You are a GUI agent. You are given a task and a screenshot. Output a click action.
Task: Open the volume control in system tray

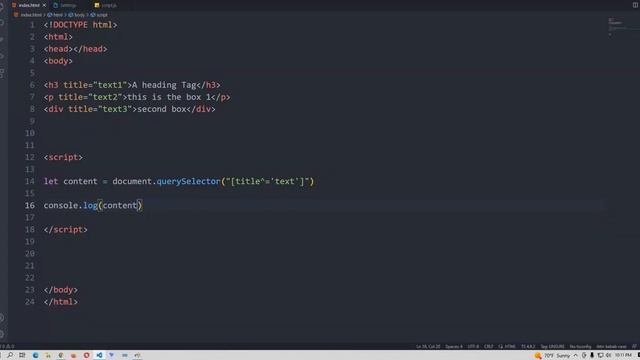(609, 356)
